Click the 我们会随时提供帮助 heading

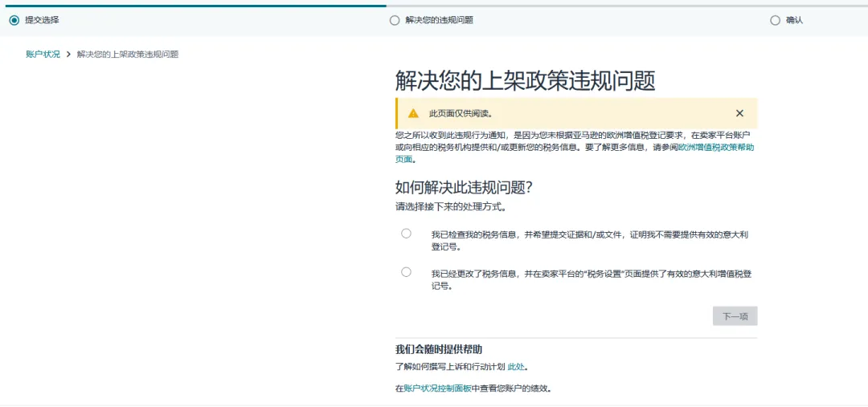point(439,349)
